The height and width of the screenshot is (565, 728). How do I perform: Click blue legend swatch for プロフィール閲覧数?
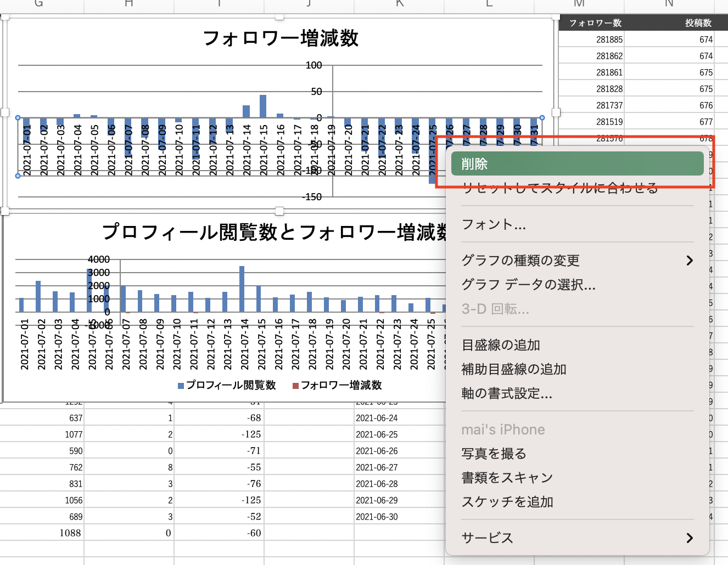(181, 386)
